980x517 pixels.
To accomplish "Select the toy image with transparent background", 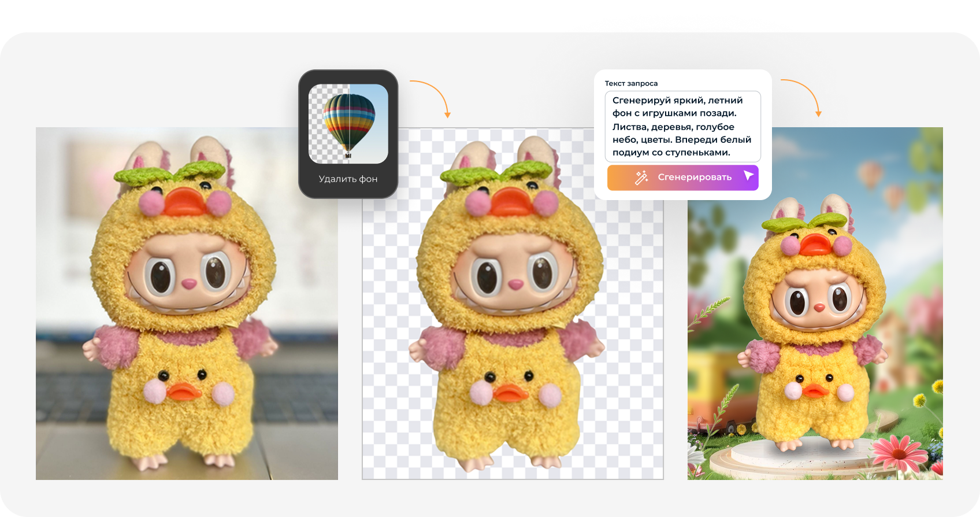I will point(513,304).
